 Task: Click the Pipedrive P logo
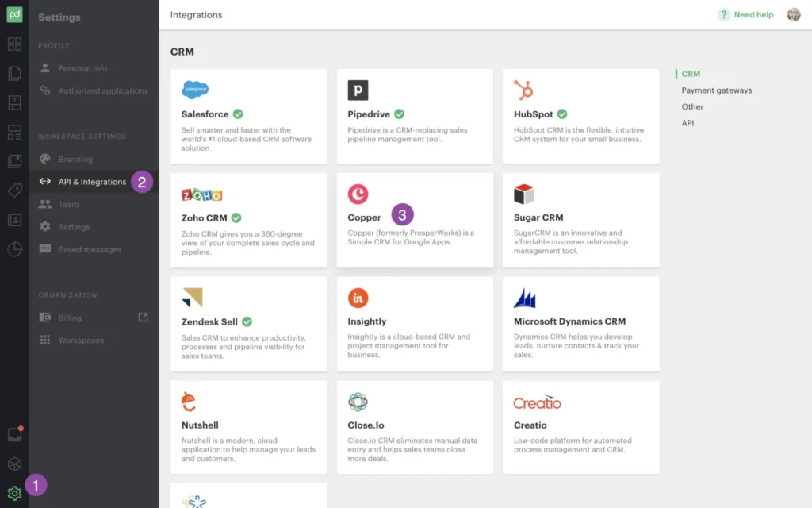[358, 90]
